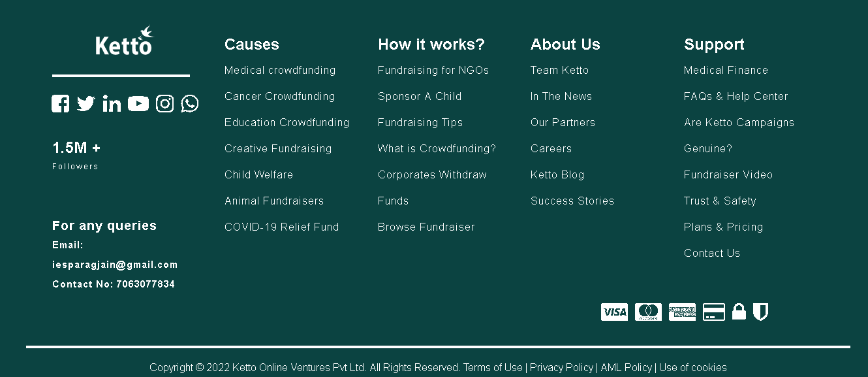Click the secure payment lock icon
This screenshot has width=868, height=377.
(739, 312)
